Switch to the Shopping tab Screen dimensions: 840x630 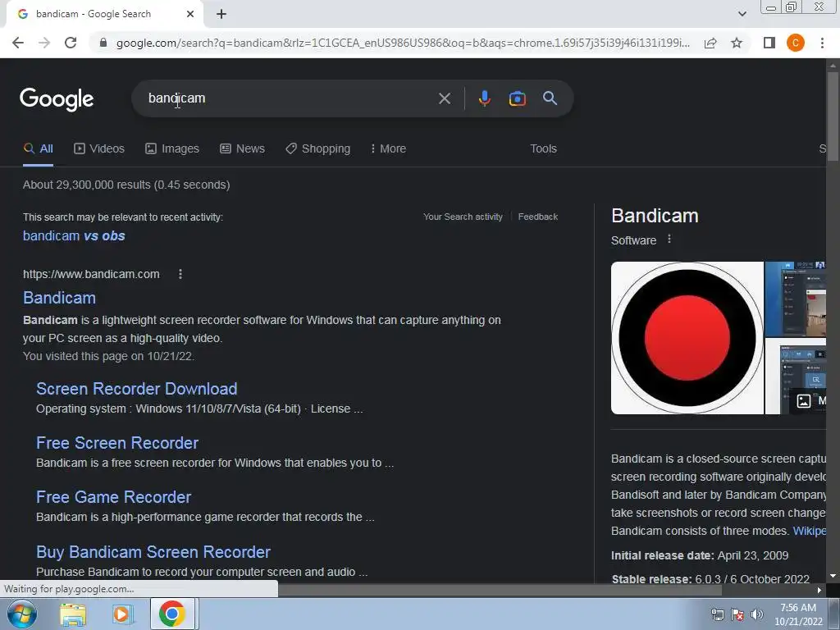click(317, 149)
